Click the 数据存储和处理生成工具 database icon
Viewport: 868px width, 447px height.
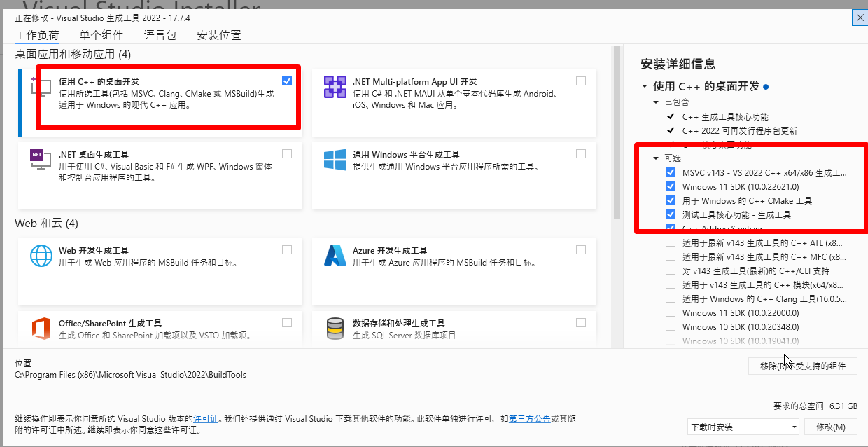coord(335,329)
